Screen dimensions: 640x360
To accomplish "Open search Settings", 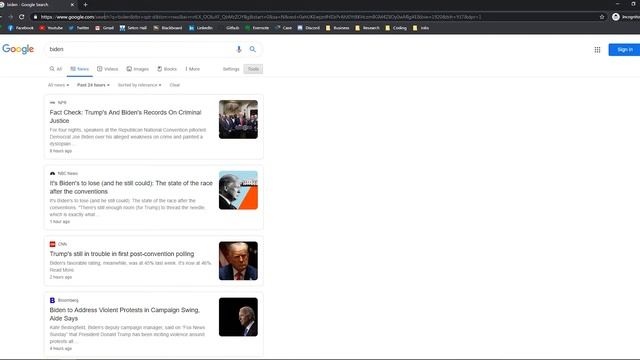I will click(231, 69).
